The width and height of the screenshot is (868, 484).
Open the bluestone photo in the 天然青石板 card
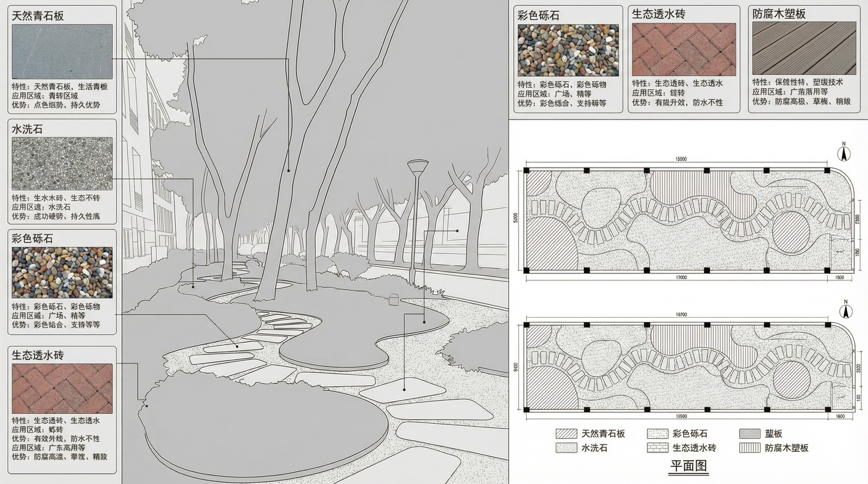pos(62,51)
